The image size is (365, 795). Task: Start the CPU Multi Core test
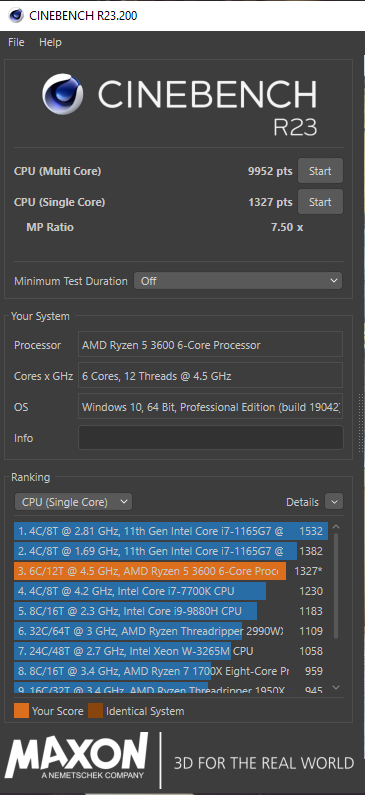[x=320, y=171]
